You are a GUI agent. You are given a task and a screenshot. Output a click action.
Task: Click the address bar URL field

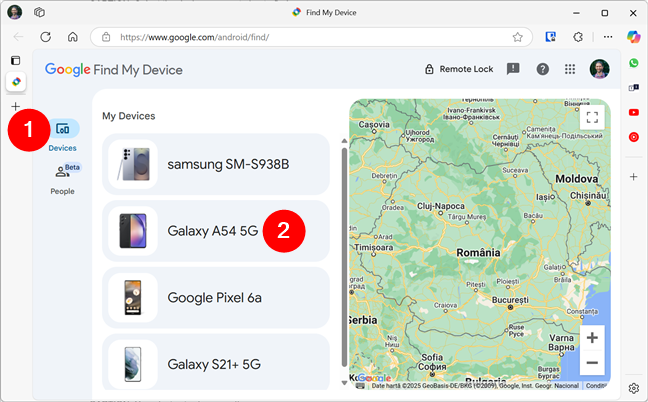[311, 37]
